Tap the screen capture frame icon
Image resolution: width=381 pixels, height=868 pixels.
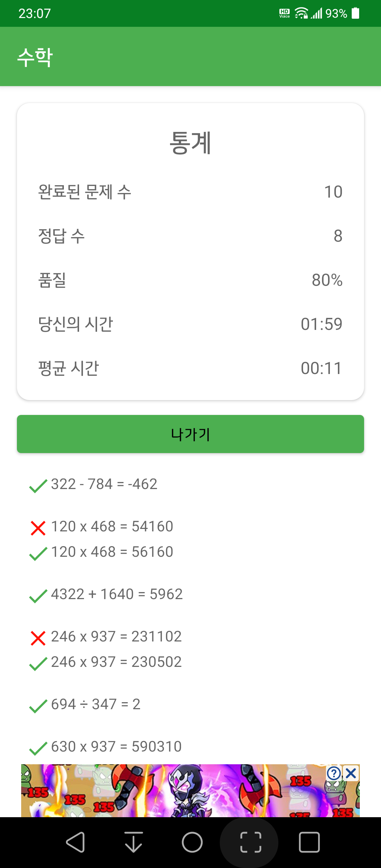(x=251, y=842)
